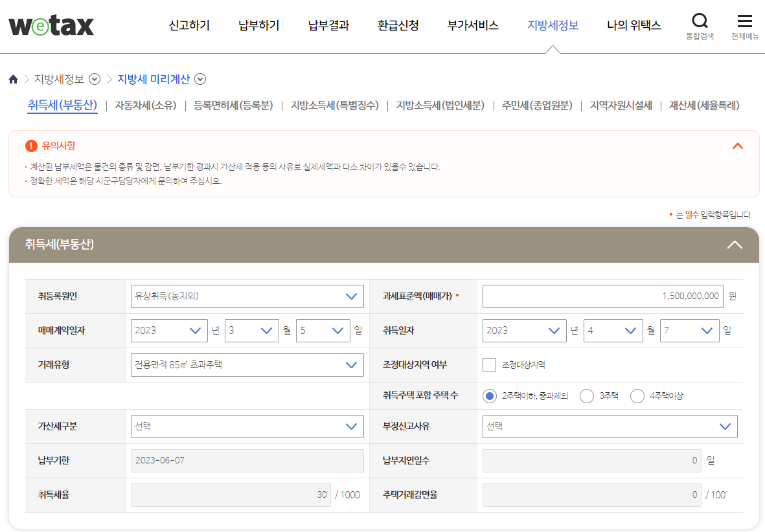
Task: Open the 거래유형 dropdown
Action: 247,365
